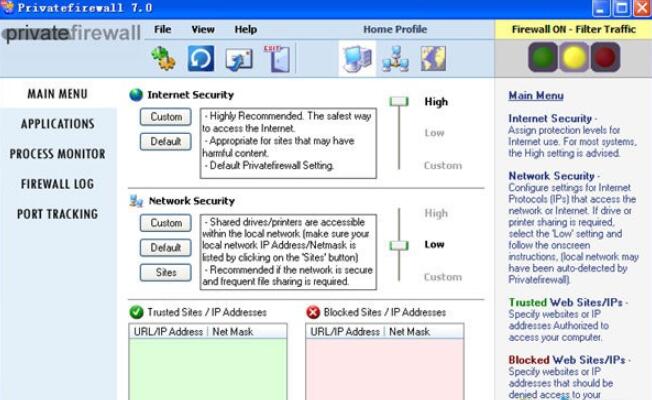
Task: Open the Process Monitor section
Action: click(x=57, y=154)
